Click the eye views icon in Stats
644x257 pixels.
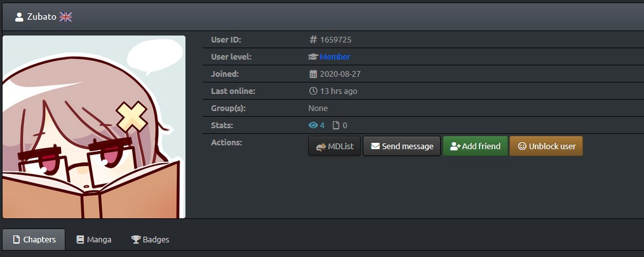point(312,126)
